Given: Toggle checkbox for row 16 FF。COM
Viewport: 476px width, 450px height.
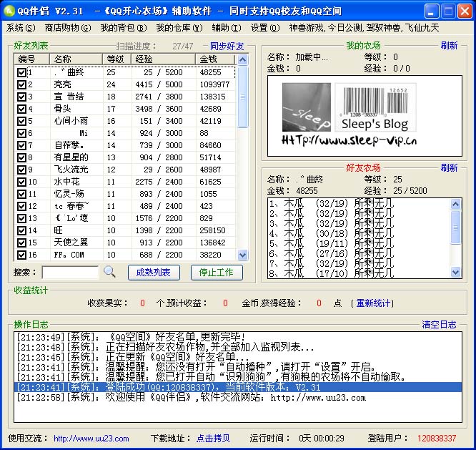Looking at the screenshot, I should 21,255.
